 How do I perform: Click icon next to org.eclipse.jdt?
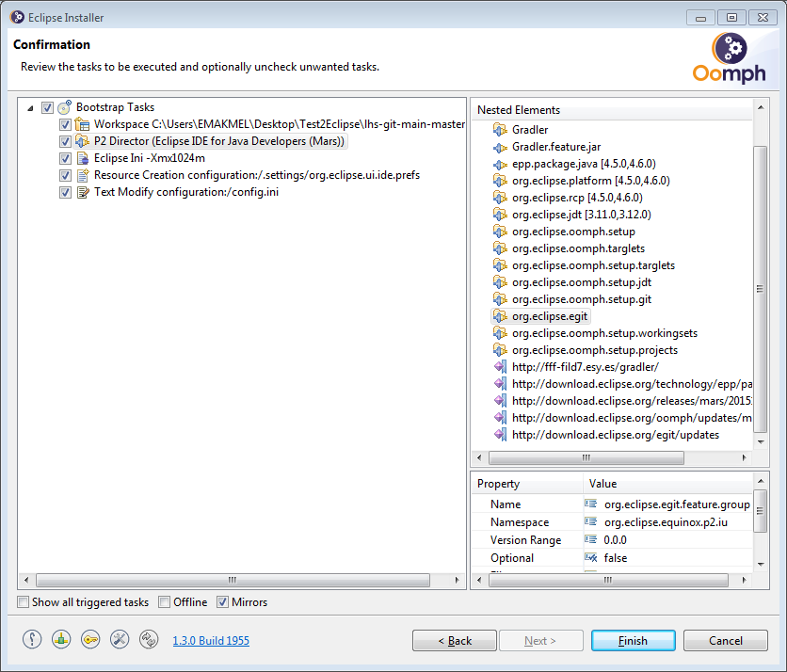coord(500,215)
